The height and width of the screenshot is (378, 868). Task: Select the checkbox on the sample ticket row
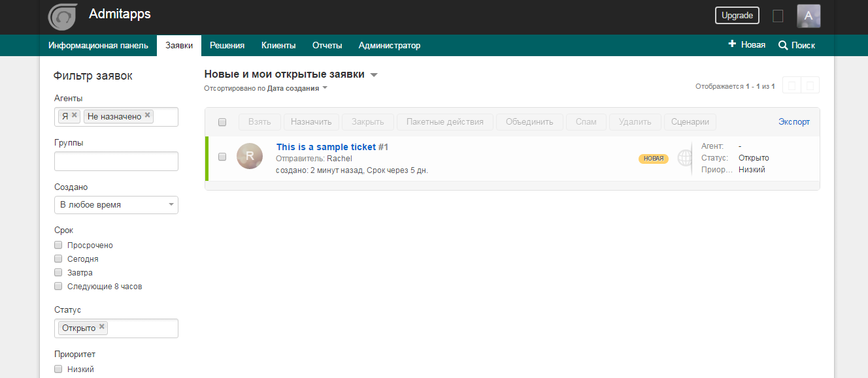(222, 157)
